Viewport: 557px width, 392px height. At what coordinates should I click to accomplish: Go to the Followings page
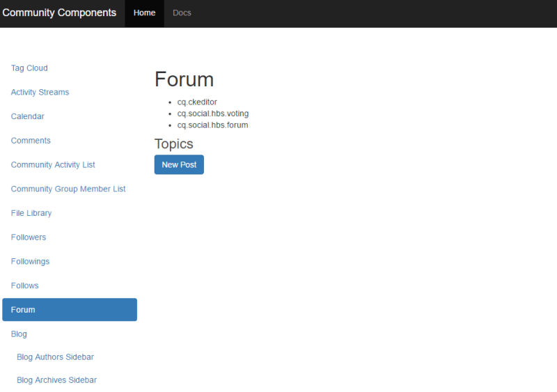click(x=30, y=262)
